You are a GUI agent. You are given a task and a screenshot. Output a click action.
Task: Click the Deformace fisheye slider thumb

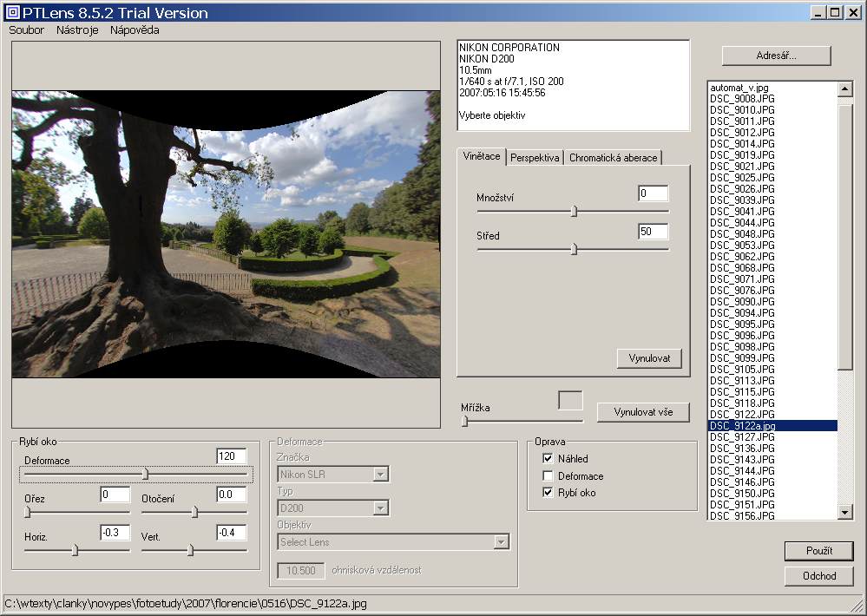[145, 474]
